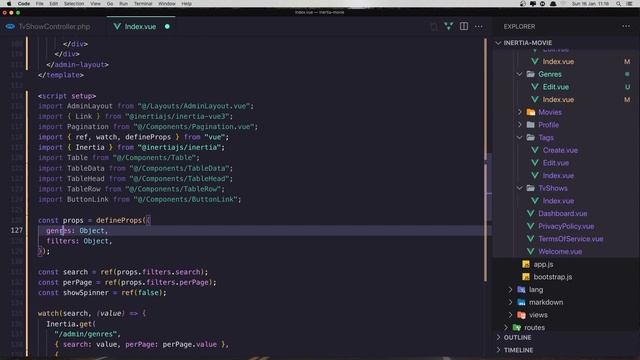Screen dimensions: 640x360
Task: Click line number 127 in gutter
Action: click(x=17, y=231)
